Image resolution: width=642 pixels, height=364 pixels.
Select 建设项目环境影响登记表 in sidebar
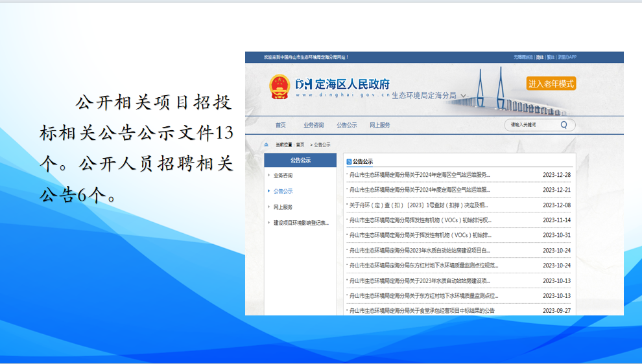300,223
